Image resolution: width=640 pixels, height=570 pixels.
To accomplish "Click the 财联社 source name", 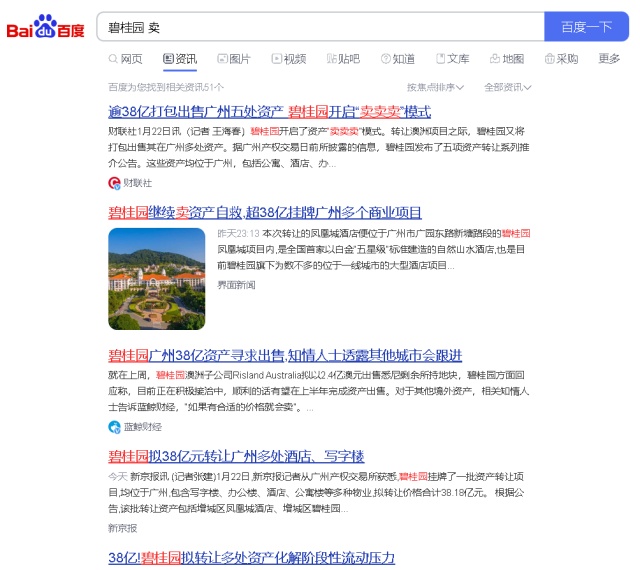I will 138,183.
